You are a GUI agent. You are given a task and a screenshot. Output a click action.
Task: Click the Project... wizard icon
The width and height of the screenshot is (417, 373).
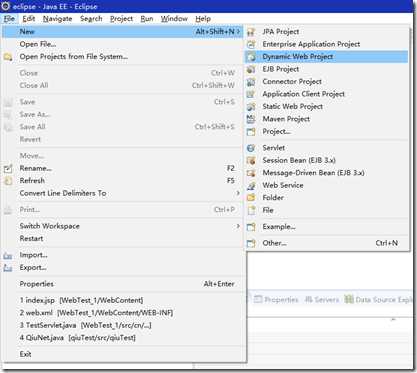251,132
